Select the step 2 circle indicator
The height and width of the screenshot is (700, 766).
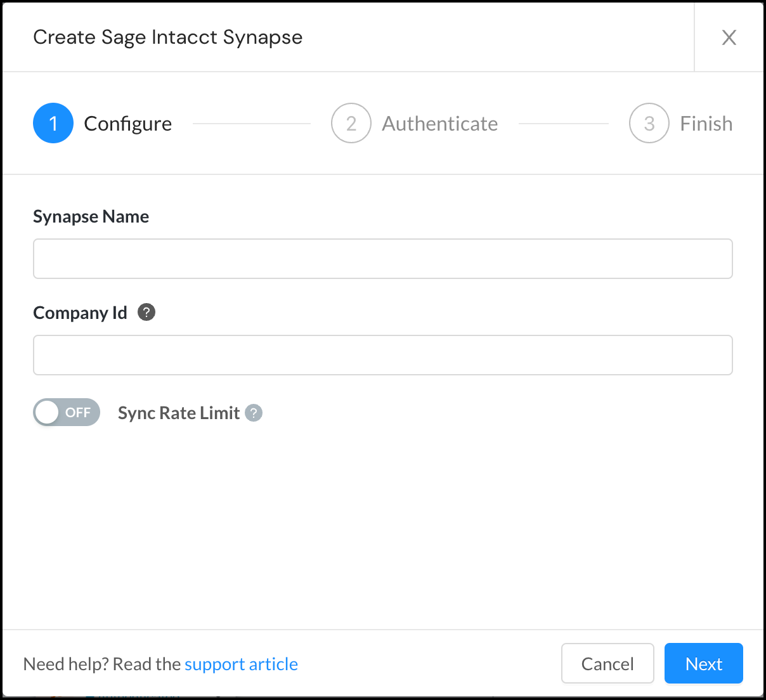351,123
